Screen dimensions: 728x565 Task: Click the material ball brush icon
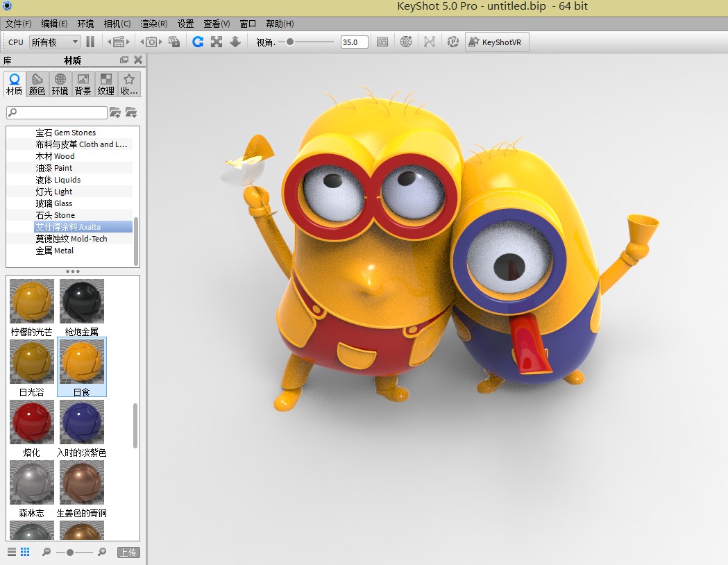[406, 42]
